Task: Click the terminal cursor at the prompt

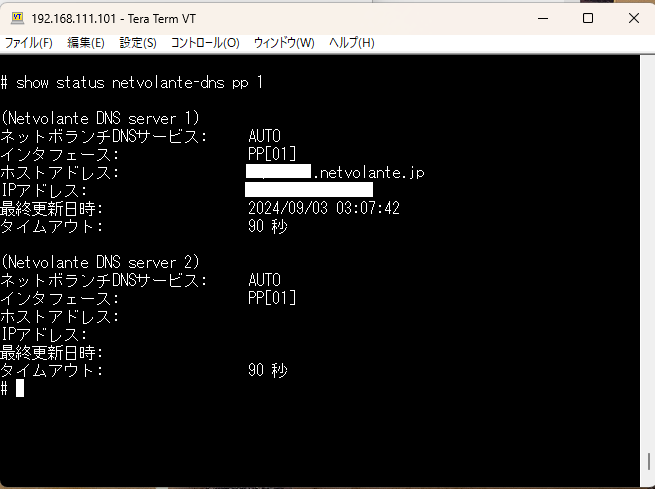Action: coord(20,388)
